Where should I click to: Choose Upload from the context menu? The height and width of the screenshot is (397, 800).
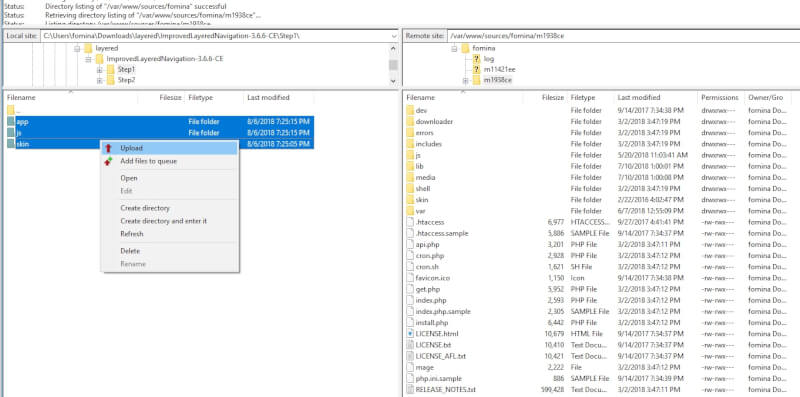169,148
